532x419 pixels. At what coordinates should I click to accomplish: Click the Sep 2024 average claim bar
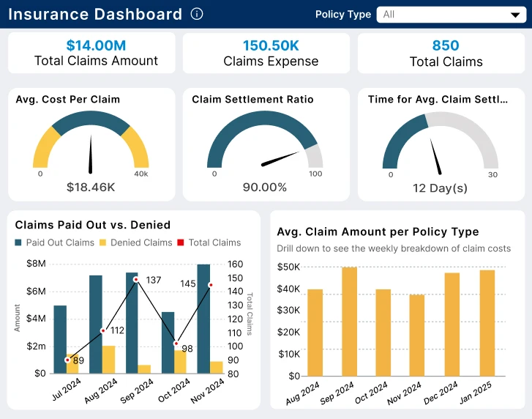click(349, 321)
